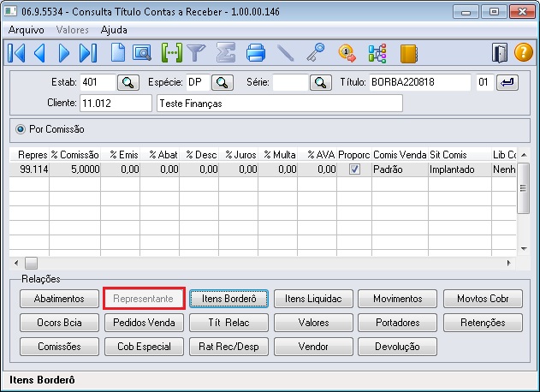Open help question mark icon
Screen dimensions: 540x392
click(x=524, y=52)
